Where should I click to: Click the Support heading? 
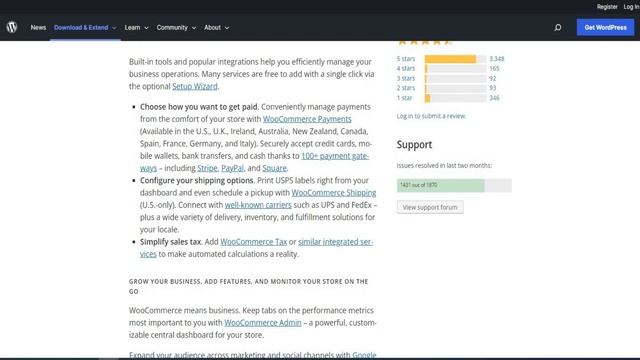(414, 144)
